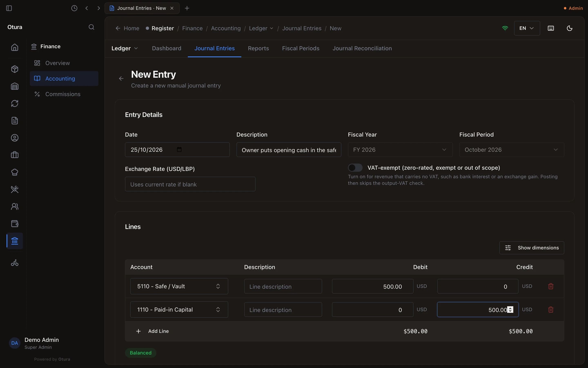Delete the Safe / Vault line

[x=551, y=286]
